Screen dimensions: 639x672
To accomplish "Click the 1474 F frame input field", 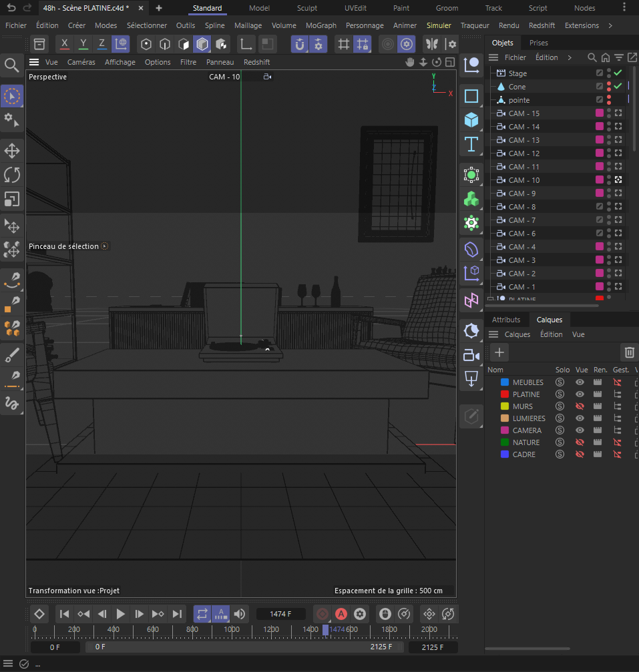I will [x=280, y=613].
